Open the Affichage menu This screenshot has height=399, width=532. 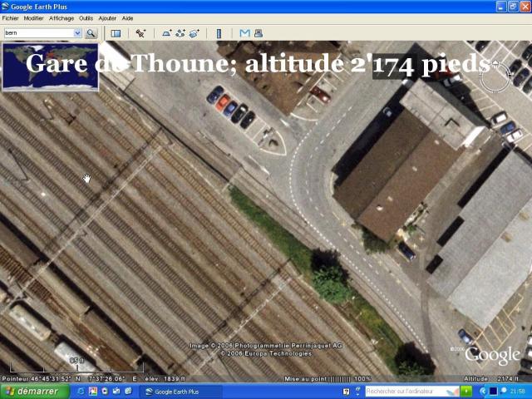(x=62, y=18)
